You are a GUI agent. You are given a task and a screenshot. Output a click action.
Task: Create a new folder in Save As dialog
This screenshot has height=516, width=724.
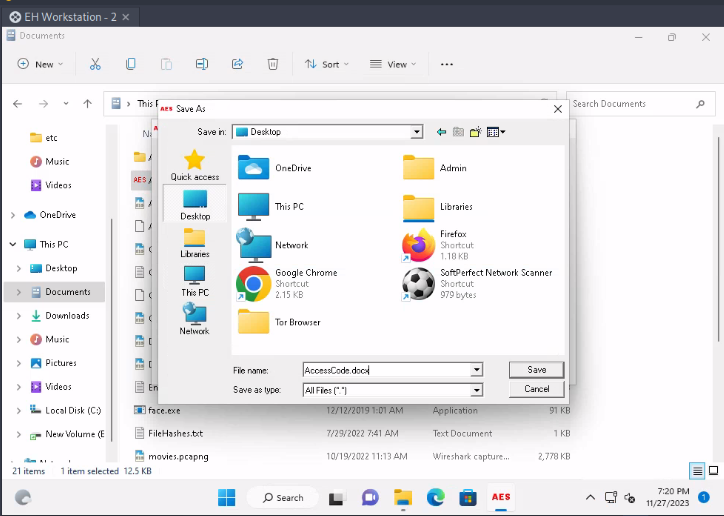(x=476, y=132)
